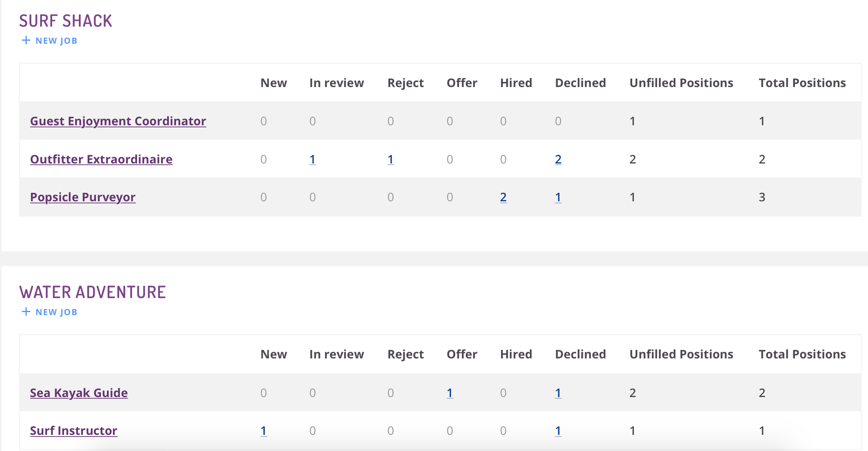View Surf Instructor new applicant
Screen dimensions: 868x451
tap(263, 431)
